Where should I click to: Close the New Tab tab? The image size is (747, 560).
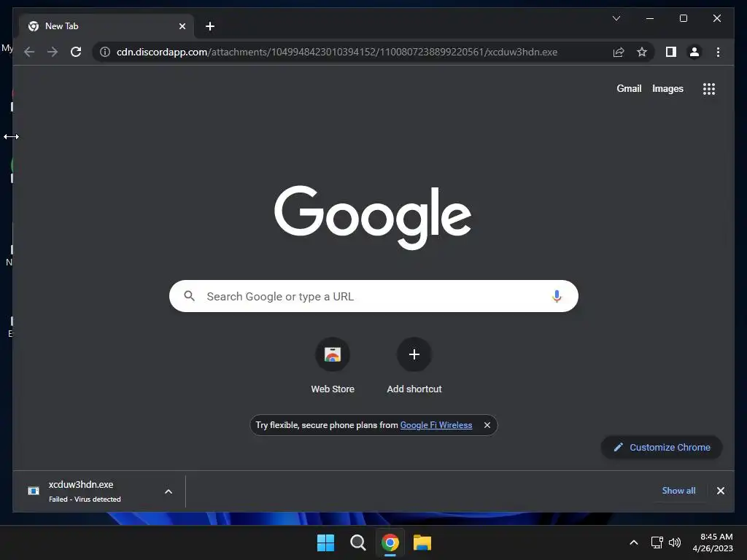(x=182, y=26)
